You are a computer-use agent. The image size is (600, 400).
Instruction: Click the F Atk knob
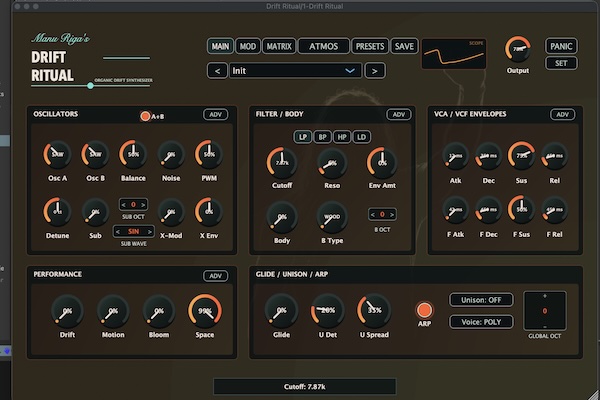[455, 210]
